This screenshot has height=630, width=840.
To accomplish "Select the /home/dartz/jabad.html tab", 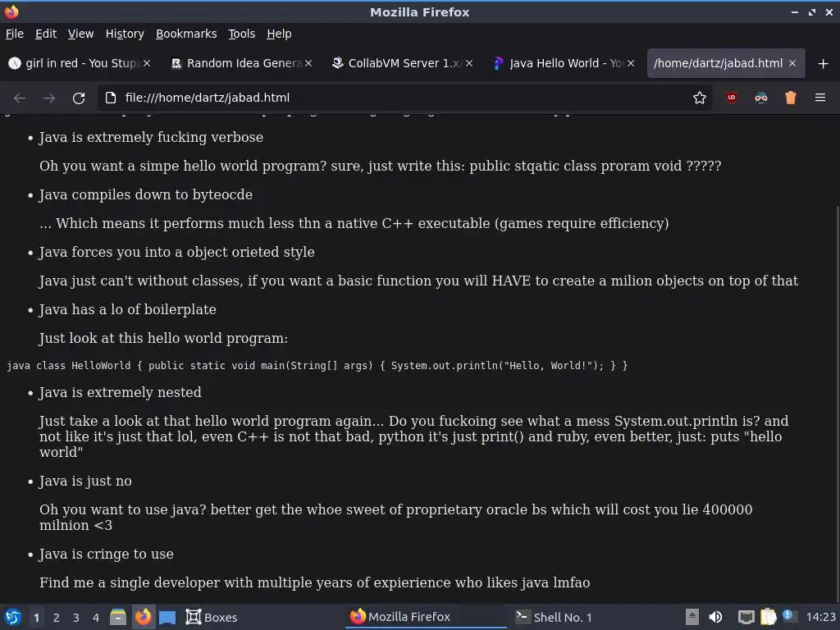I will [726, 63].
